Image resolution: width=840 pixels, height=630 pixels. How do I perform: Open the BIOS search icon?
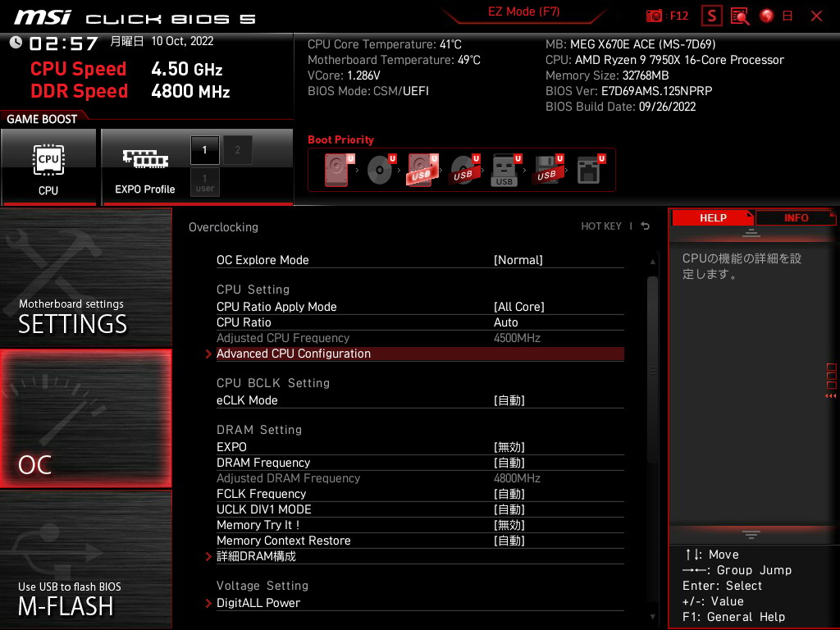point(740,16)
